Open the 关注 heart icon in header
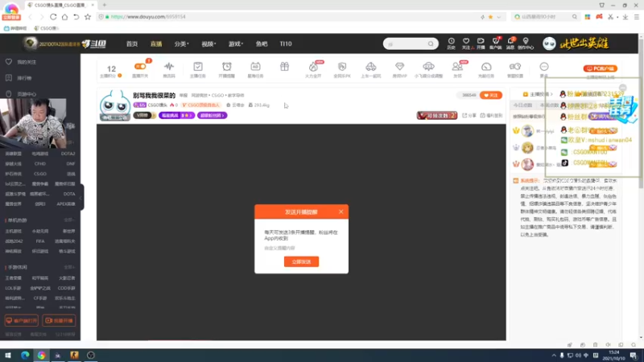Screen dimensions: 644x362 (x=466, y=41)
